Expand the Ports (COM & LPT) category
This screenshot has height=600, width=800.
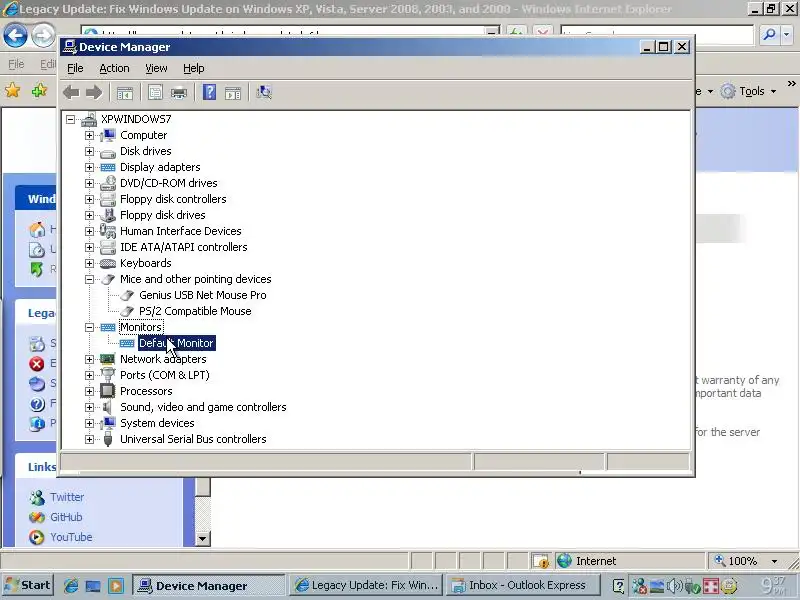point(89,376)
